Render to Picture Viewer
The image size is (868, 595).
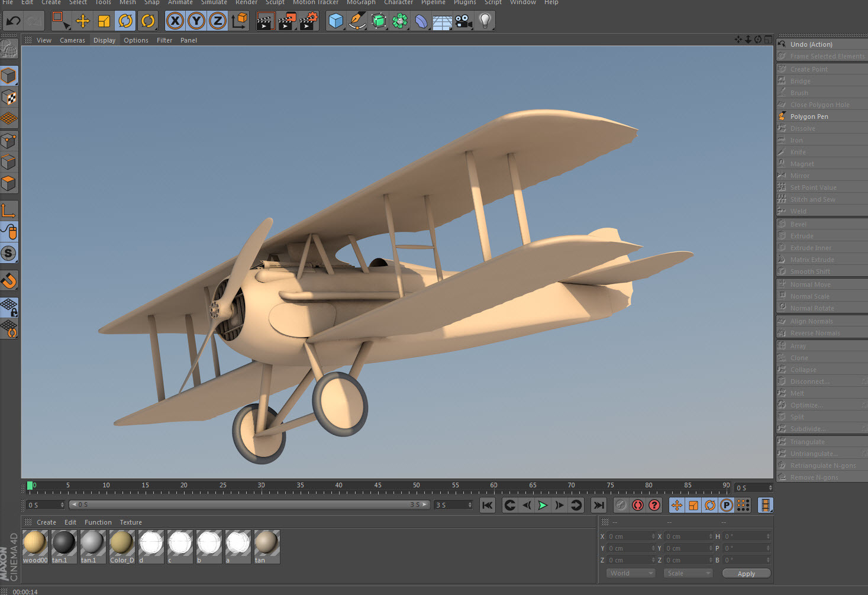[x=287, y=21]
